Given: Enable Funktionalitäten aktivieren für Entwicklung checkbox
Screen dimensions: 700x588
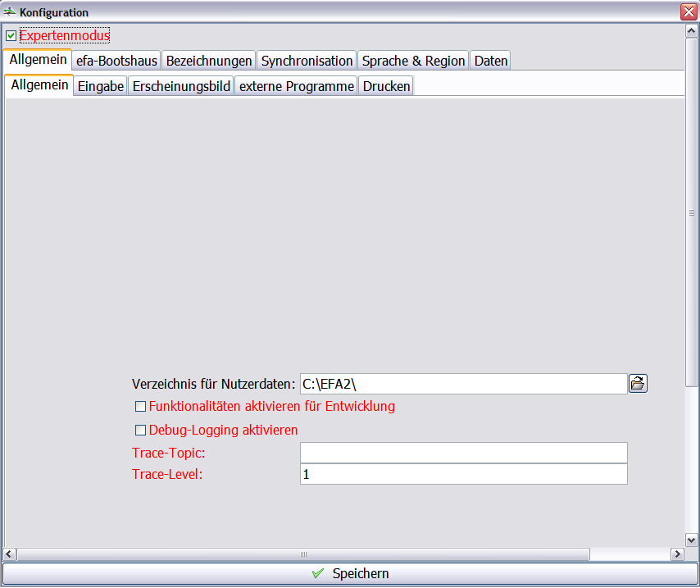Looking at the screenshot, I should (140, 406).
